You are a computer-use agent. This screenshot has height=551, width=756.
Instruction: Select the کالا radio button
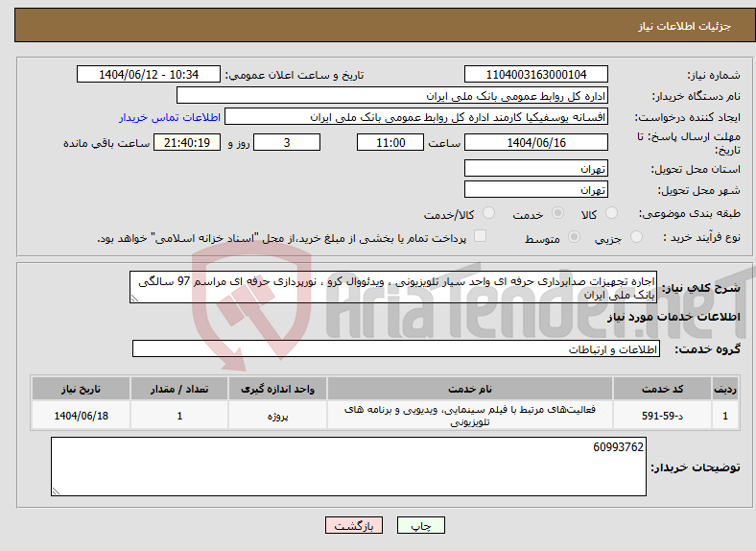tap(611, 213)
